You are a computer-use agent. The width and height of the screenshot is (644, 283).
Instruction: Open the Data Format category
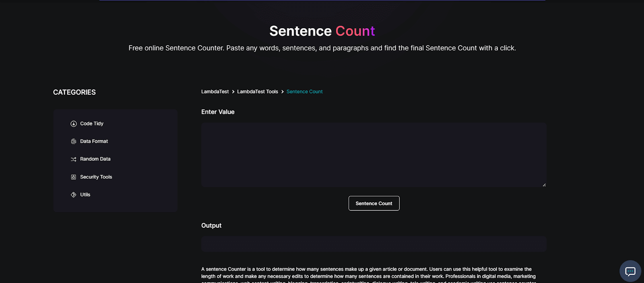94,141
